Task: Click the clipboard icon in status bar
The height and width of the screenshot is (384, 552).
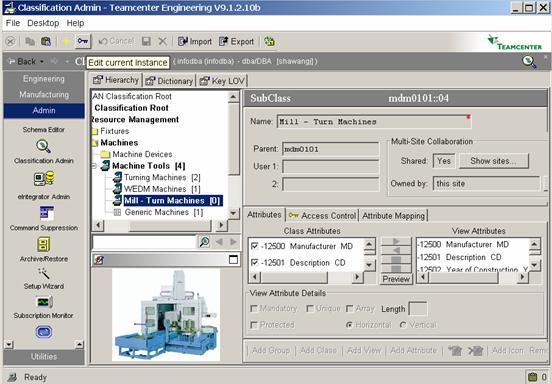Action: (533, 377)
